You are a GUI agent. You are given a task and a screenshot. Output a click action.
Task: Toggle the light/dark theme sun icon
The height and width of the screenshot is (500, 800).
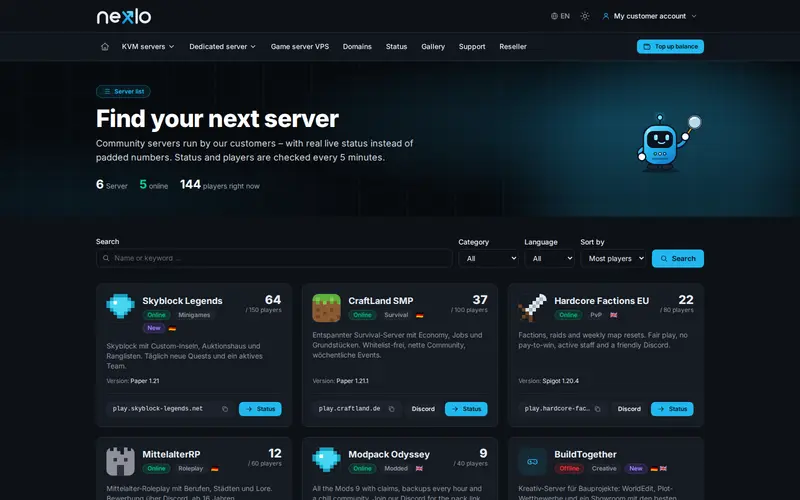(x=585, y=16)
